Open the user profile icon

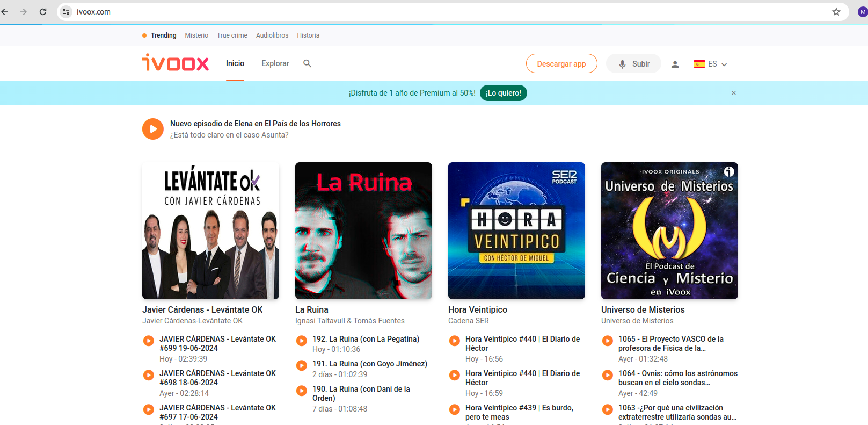pos(675,64)
